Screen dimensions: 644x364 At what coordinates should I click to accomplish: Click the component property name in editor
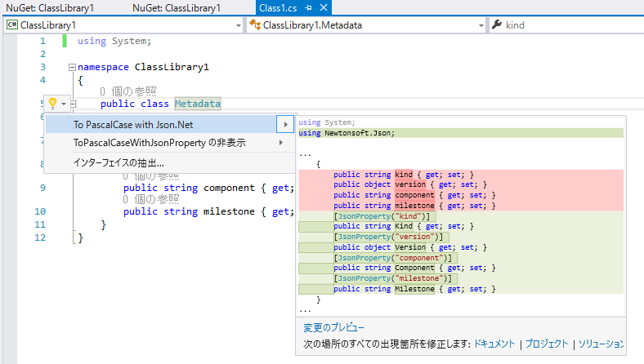pyautogui.click(x=229, y=188)
